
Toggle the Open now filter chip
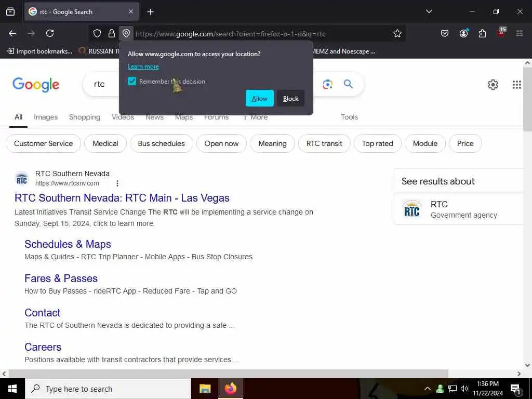[221, 143]
